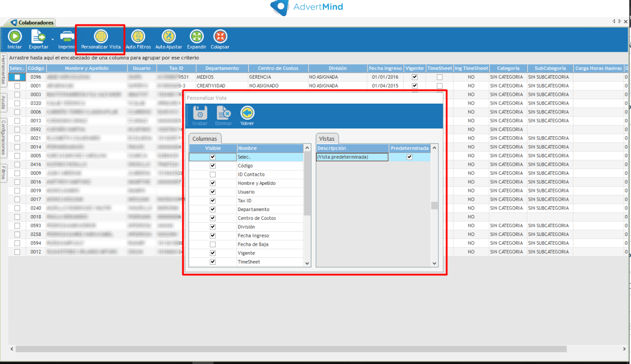Select the Columnas tab in the dialog
Screen dimensions: 631x364
point(205,139)
